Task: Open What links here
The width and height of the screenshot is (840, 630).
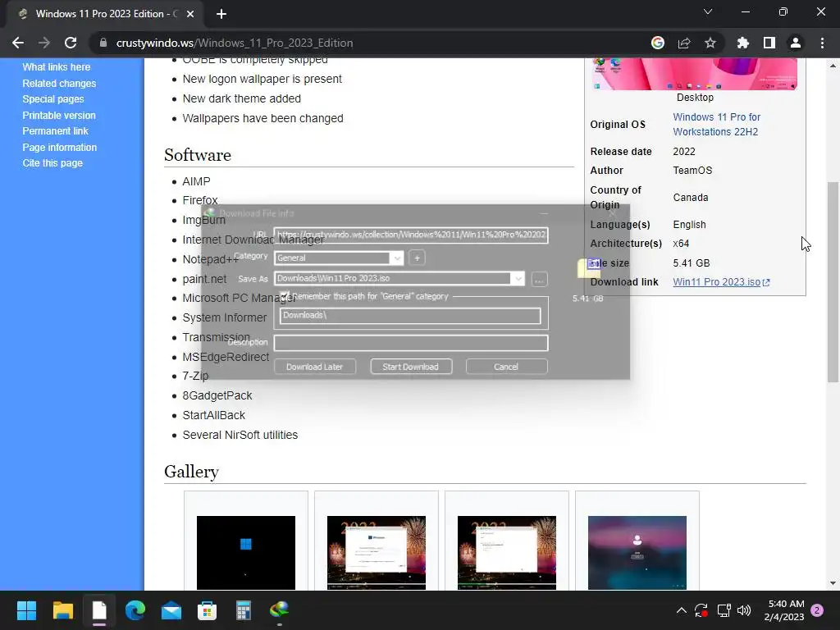Action: pos(57,67)
